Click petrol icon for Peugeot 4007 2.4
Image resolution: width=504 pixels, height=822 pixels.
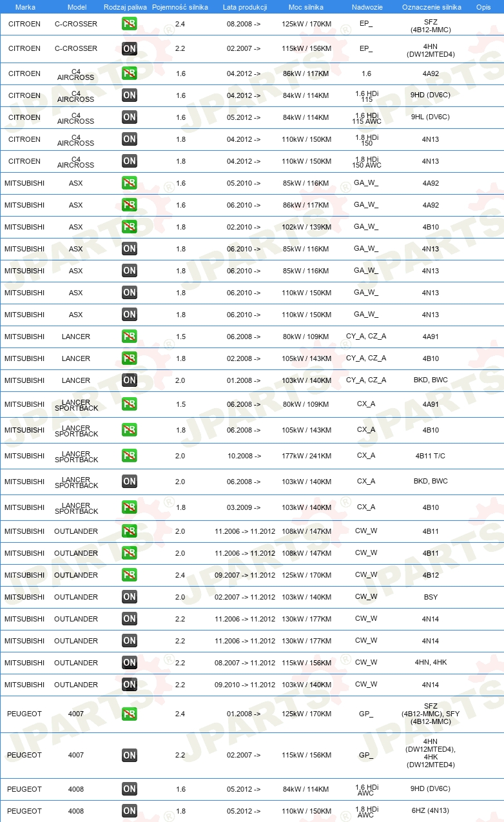tap(130, 714)
